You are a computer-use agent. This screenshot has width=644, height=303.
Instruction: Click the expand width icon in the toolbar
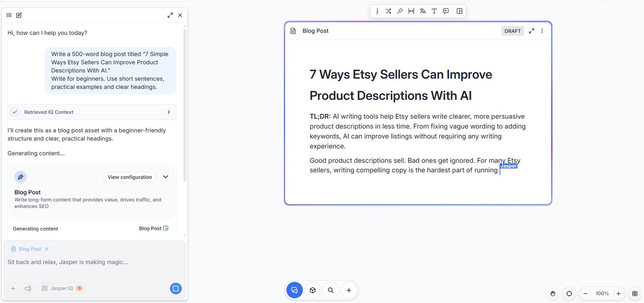tap(411, 11)
